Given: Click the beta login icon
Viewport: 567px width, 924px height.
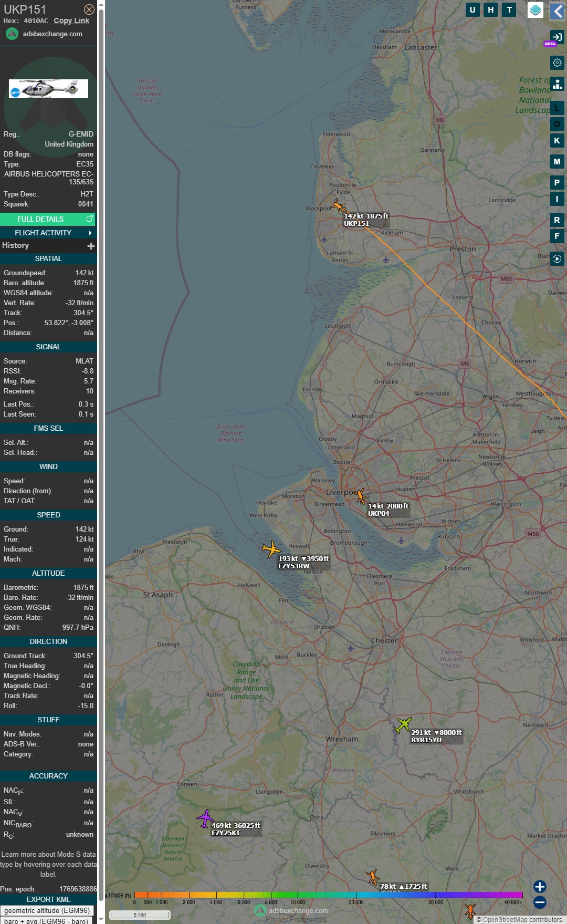Looking at the screenshot, I should (x=557, y=37).
